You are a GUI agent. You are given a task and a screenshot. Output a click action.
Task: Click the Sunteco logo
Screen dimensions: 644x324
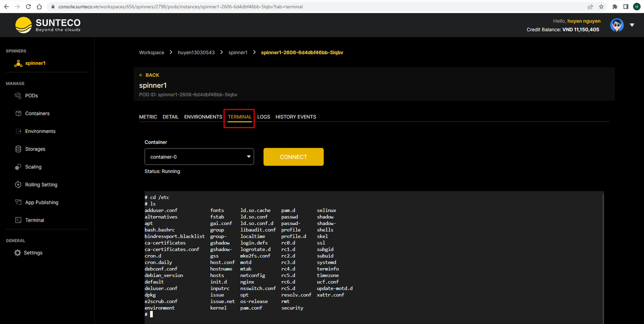48,25
